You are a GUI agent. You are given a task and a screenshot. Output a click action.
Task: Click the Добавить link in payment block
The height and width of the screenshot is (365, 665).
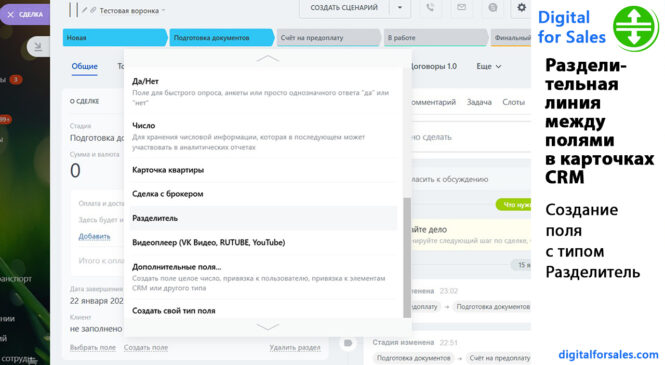tap(94, 237)
